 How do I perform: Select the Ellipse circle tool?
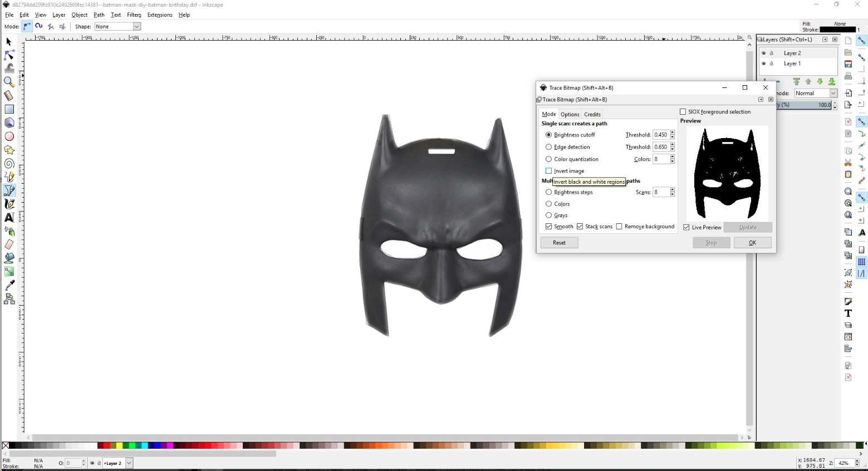(9, 136)
